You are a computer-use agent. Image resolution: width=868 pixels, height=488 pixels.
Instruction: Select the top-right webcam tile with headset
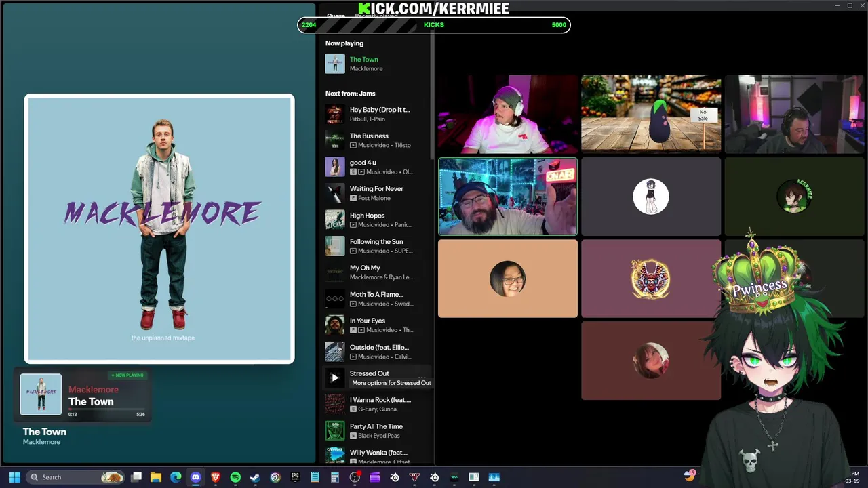[794, 114]
